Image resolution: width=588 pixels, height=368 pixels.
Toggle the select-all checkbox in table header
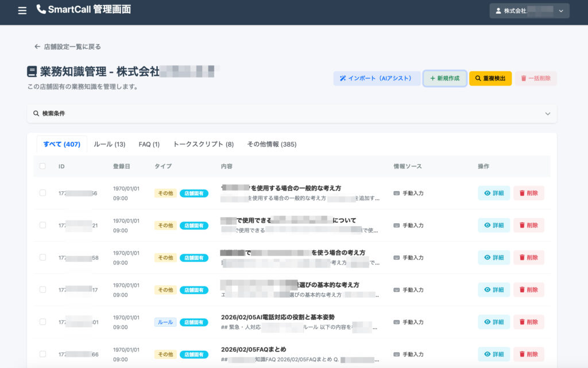pyautogui.click(x=42, y=166)
